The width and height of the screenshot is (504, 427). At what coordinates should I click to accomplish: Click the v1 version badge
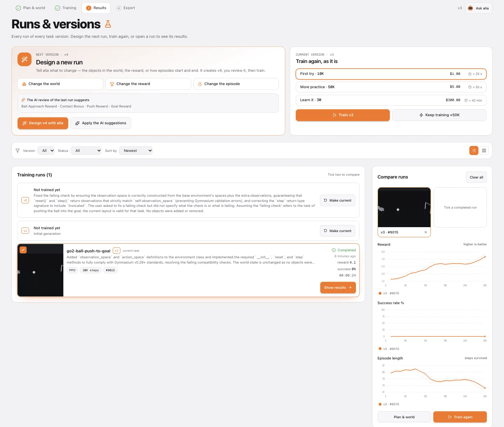[x=25, y=231]
